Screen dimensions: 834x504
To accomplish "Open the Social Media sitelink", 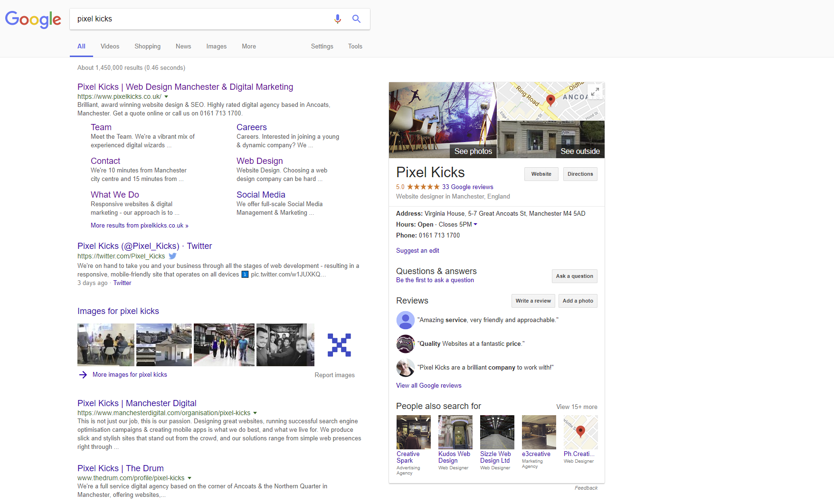I will pos(261,195).
